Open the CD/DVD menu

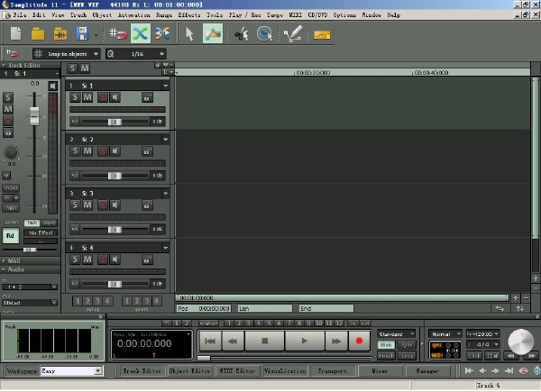click(317, 14)
